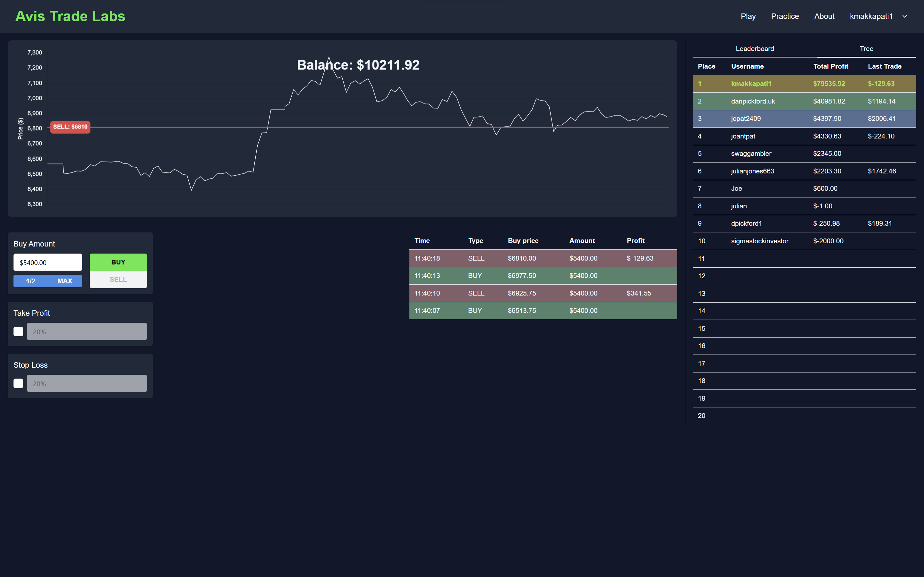Screen dimensions: 924x577
Task: Enable the Take Profit checkbox
Action: pos(18,331)
